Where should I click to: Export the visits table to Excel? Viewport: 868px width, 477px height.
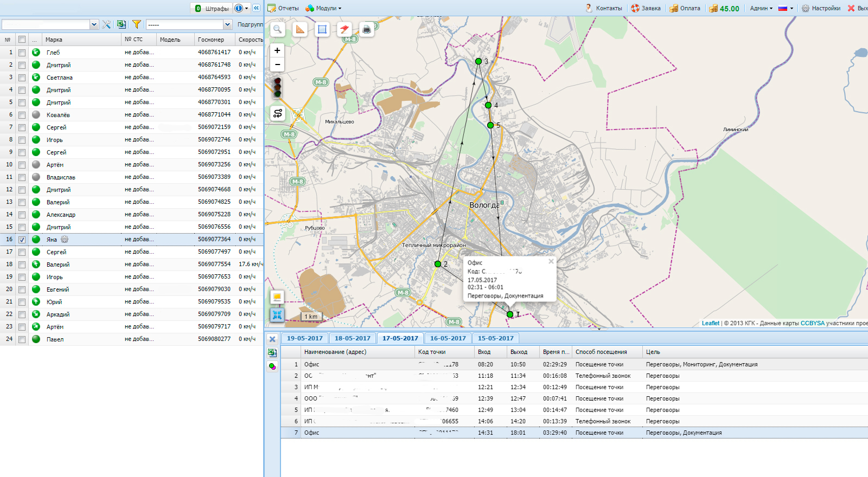[272, 353]
